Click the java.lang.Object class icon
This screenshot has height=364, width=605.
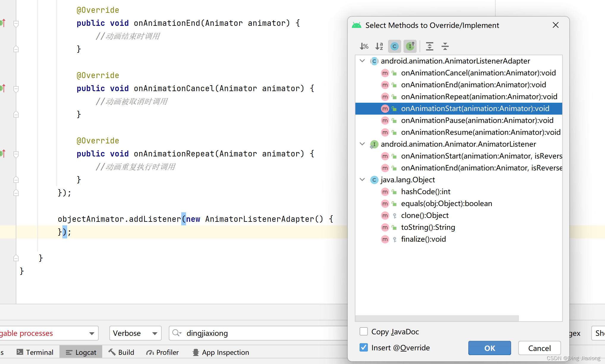(x=374, y=180)
